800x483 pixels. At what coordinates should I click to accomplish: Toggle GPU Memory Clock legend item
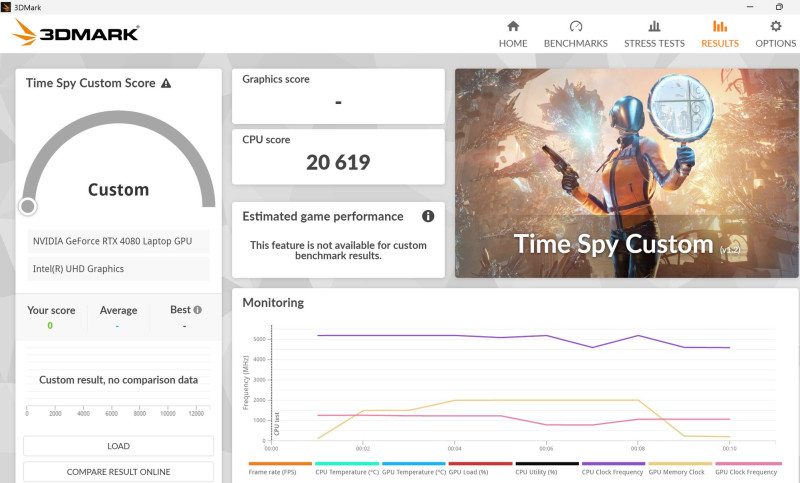coord(680,469)
